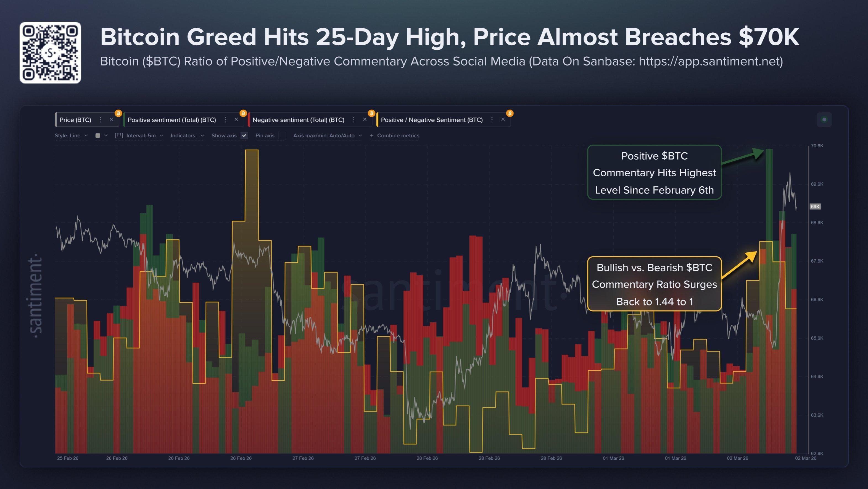Open the kebab menu on Positive sentiment metric
Screen dimensions: 868x489
point(225,120)
